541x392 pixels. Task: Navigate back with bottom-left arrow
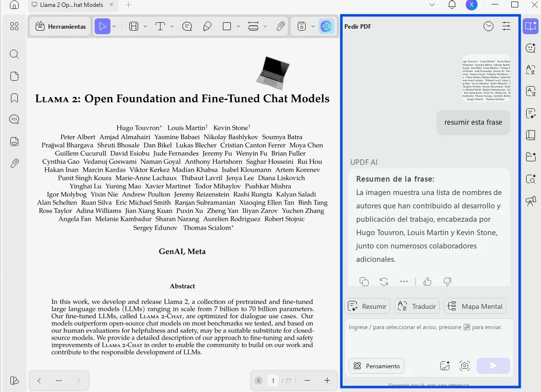click(x=39, y=380)
